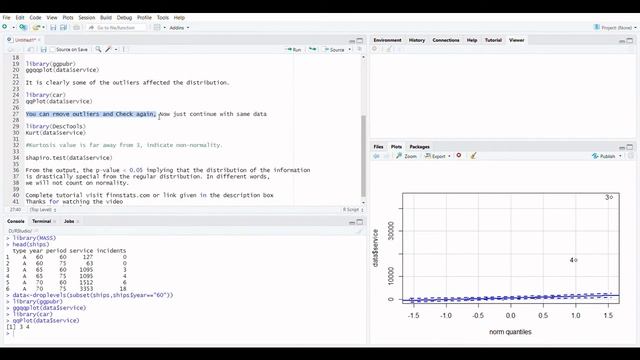Click the Plots pane refresh icon
This screenshot has width=640, height=360.
(631, 156)
